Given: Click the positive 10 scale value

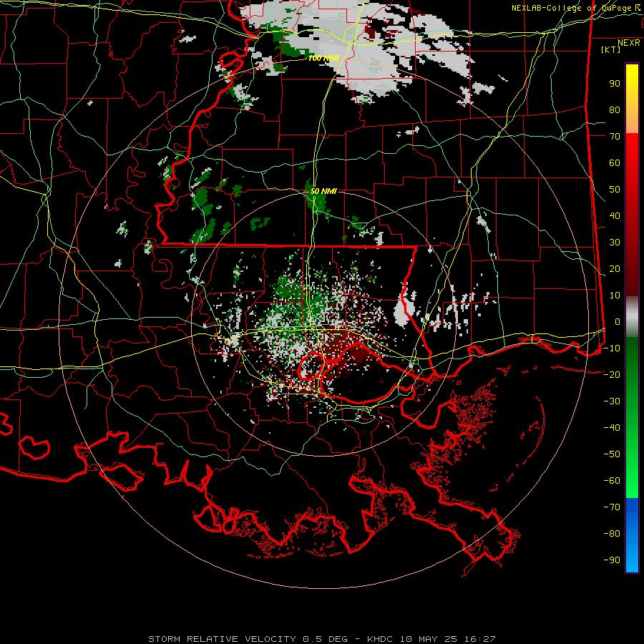Looking at the screenshot, I should point(615,296).
